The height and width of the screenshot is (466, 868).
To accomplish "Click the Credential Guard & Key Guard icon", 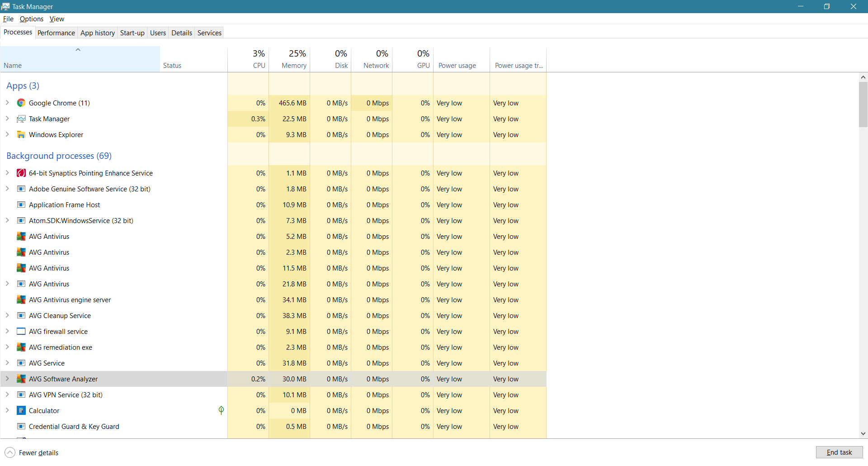I will (21, 427).
